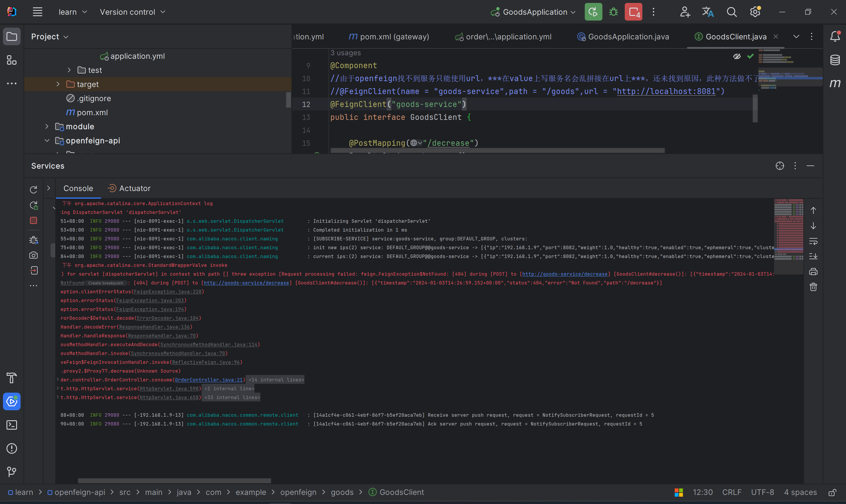Click http://localhost:8081 link in editor
This screenshot has height=504, width=846.
tap(666, 91)
